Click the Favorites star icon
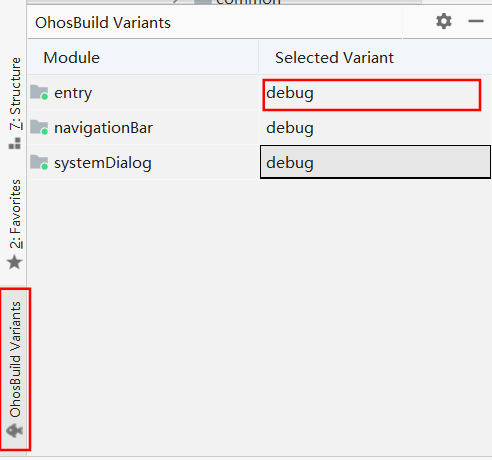This screenshot has height=460, width=492. (x=15, y=262)
